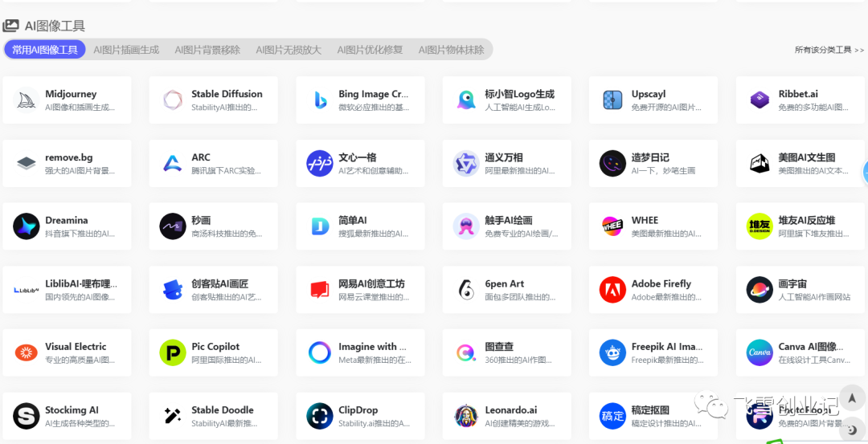Click the Imagine with Meta ring icon
This screenshot has width=868, height=444.
320,352
